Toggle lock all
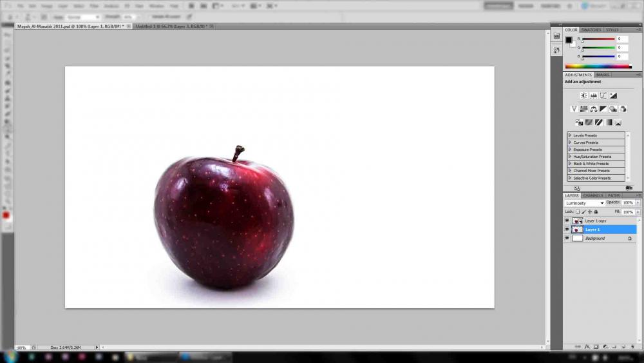Screen dimensions: 644x363 [x=596, y=211]
